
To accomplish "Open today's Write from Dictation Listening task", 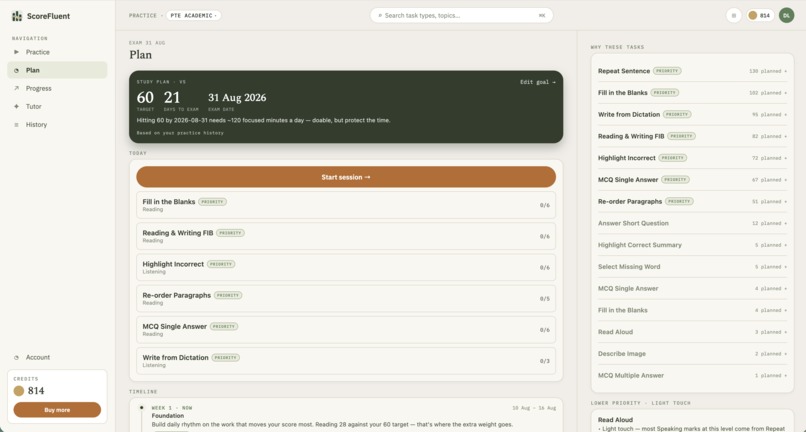I will click(x=346, y=361).
